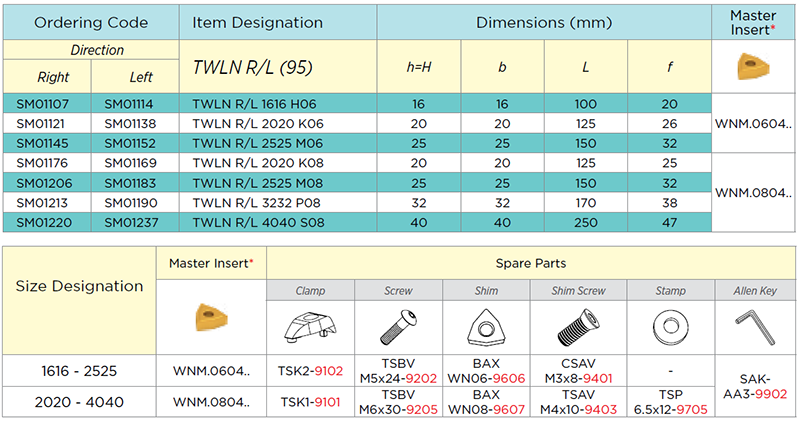Click the Ordering Code header

point(91,22)
